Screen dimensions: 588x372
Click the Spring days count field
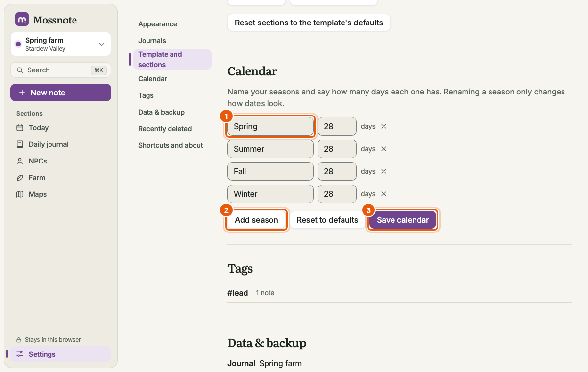[x=337, y=126]
